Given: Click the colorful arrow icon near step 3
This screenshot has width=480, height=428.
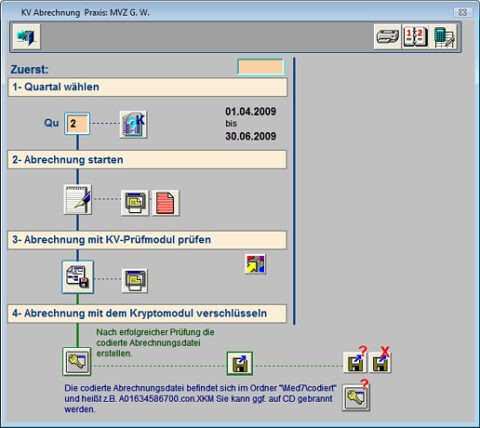Looking at the screenshot, I should coord(255,264).
